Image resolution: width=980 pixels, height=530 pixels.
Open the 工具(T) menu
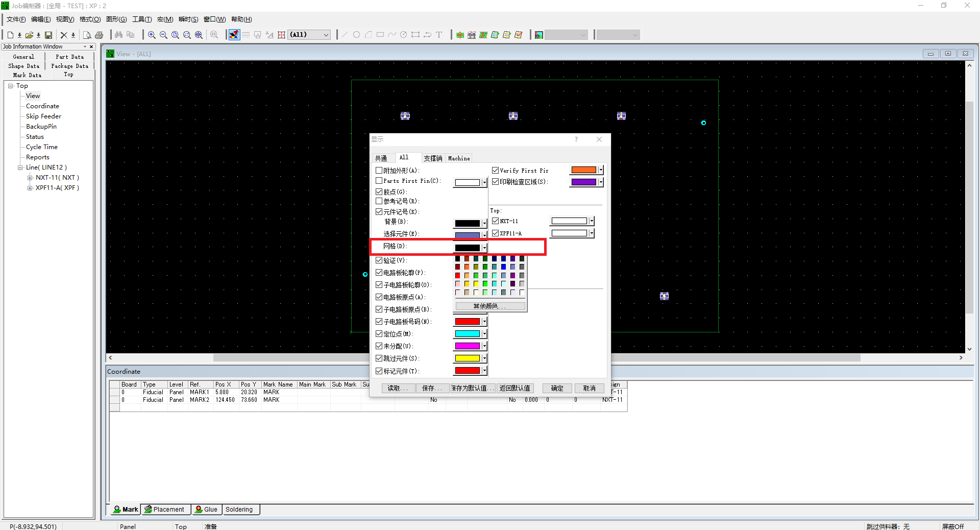[x=141, y=19]
